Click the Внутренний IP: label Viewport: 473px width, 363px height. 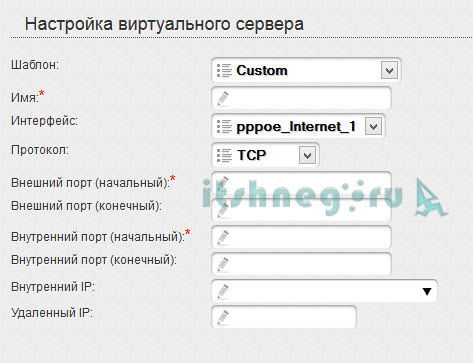click(53, 287)
